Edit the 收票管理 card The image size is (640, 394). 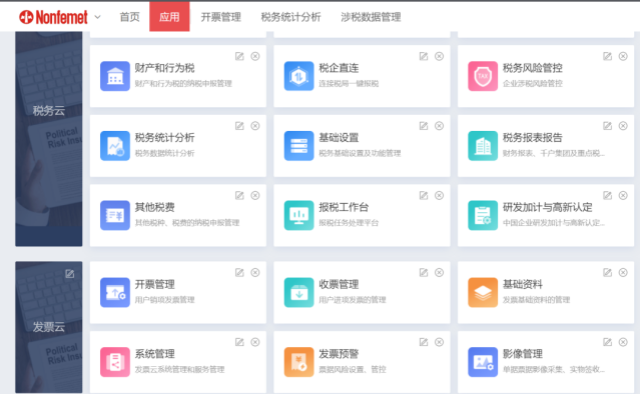click(x=424, y=272)
